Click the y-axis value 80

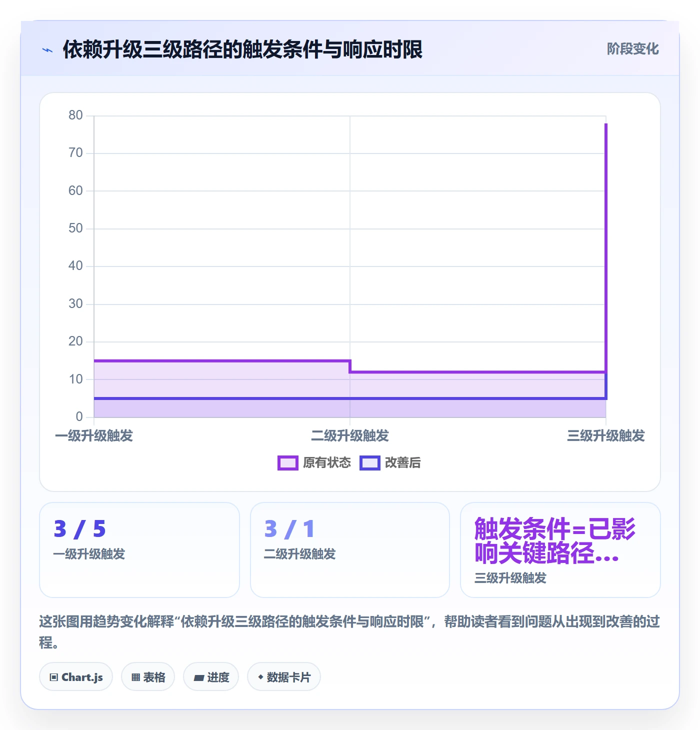[x=75, y=115]
